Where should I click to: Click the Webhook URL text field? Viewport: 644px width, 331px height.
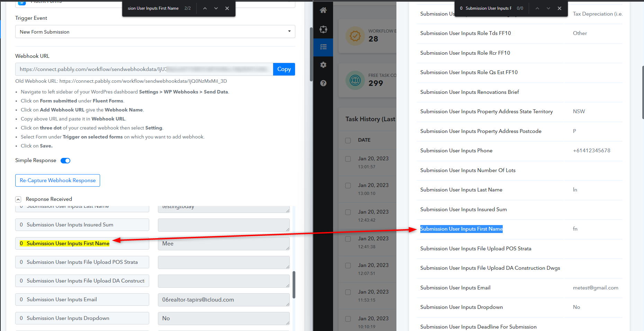tap(144, 69)
